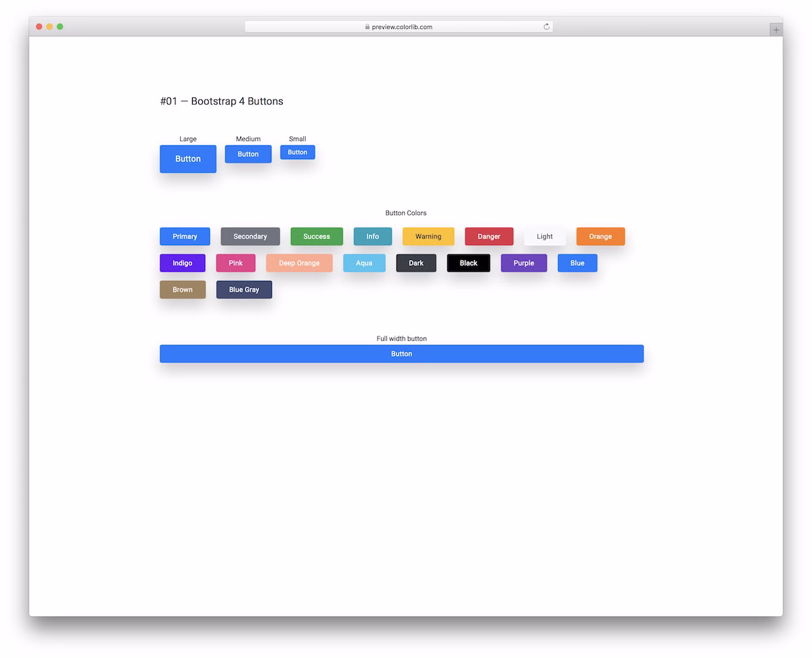Click the green macOS fullscreen button
812x658 pixels.
click(x=60, y=26)
